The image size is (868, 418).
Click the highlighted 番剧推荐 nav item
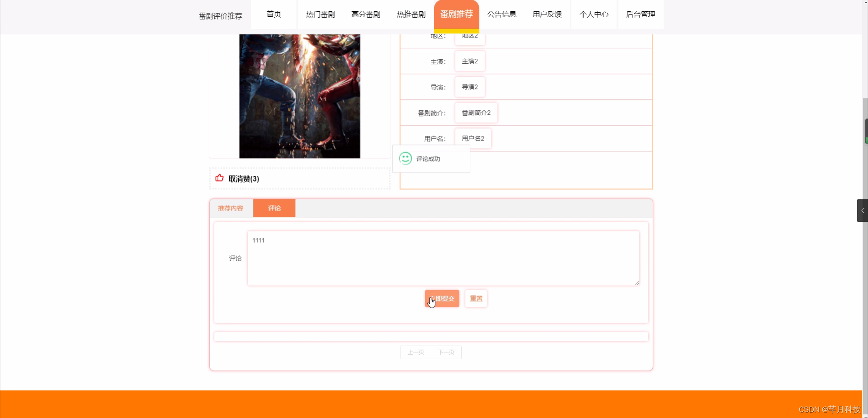point(456,14)
